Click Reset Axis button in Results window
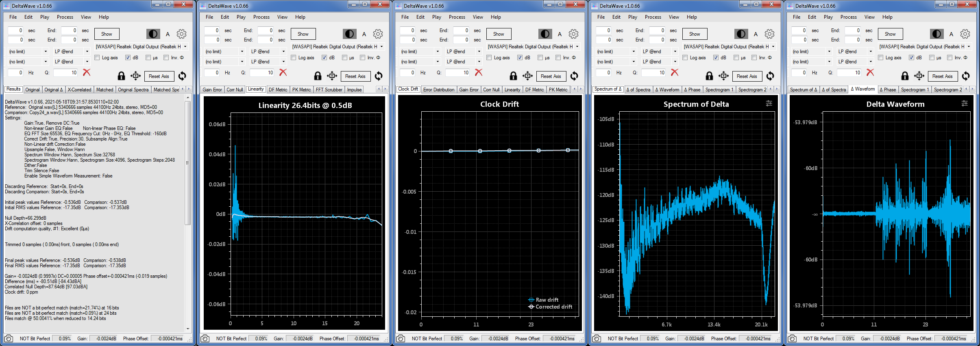 click(x=159, y=76)
